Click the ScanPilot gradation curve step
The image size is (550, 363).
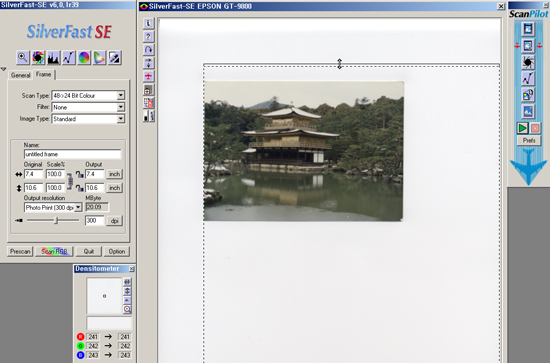[528, 79]
